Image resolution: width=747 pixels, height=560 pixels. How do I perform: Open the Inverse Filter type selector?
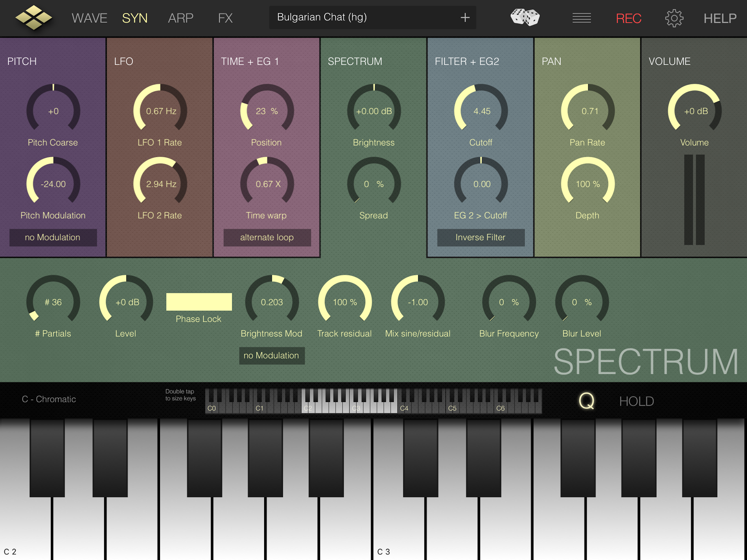tap(481, 237)
